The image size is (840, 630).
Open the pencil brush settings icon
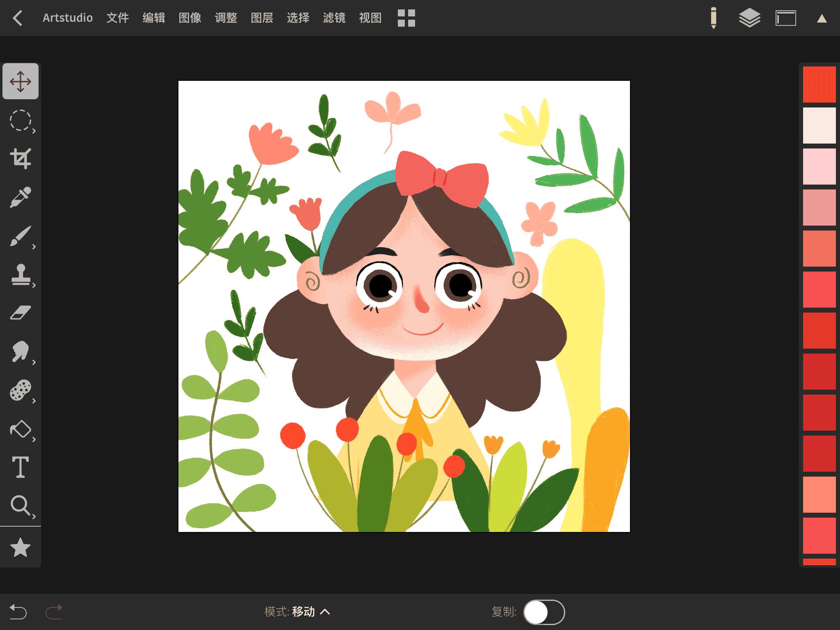(714, 18)
